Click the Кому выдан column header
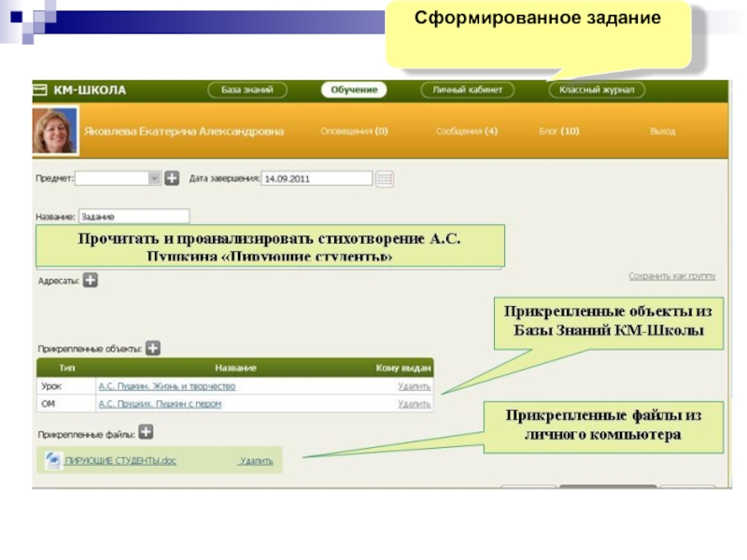 tap(403, 368)
